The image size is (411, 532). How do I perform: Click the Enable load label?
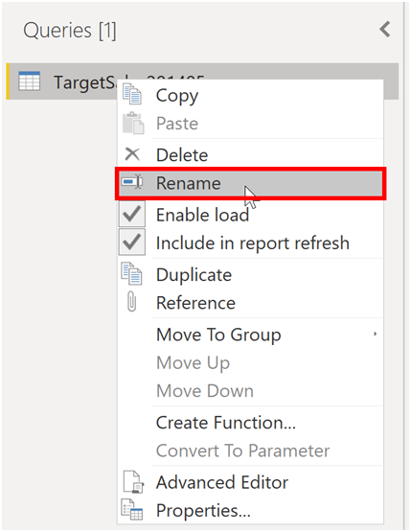203,215
